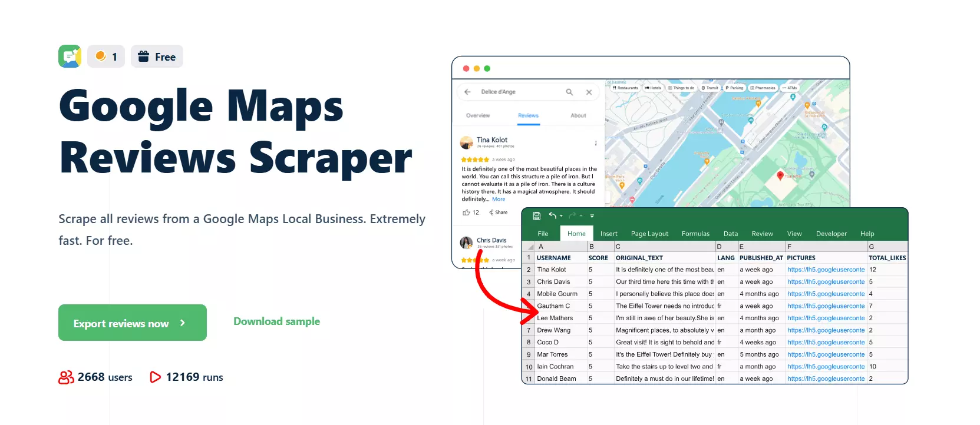This screenshot has height=425, width=980.
Task: Select the Reviews tab in Maps
Action: (x=529, y=115)
